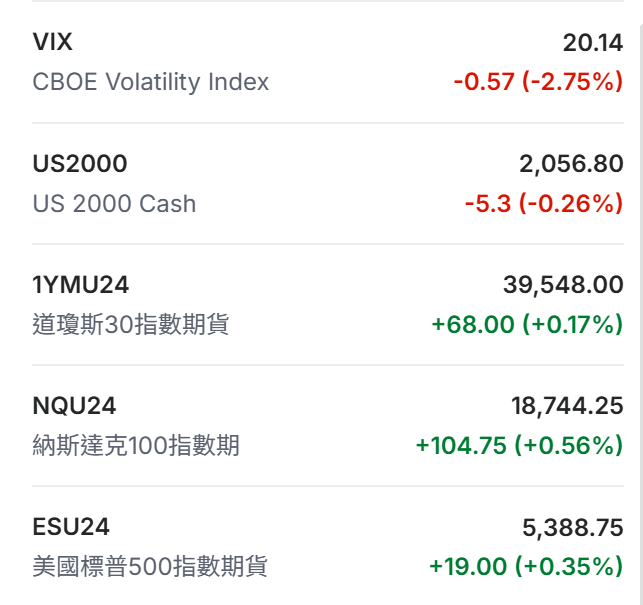Open the 1YMU24 ticker symbol

point(81,284)
